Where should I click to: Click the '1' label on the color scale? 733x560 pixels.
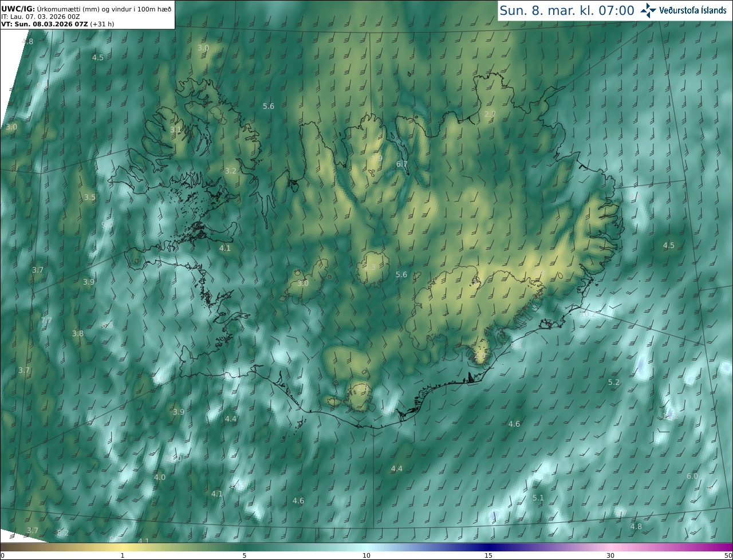tap(122, 555)
